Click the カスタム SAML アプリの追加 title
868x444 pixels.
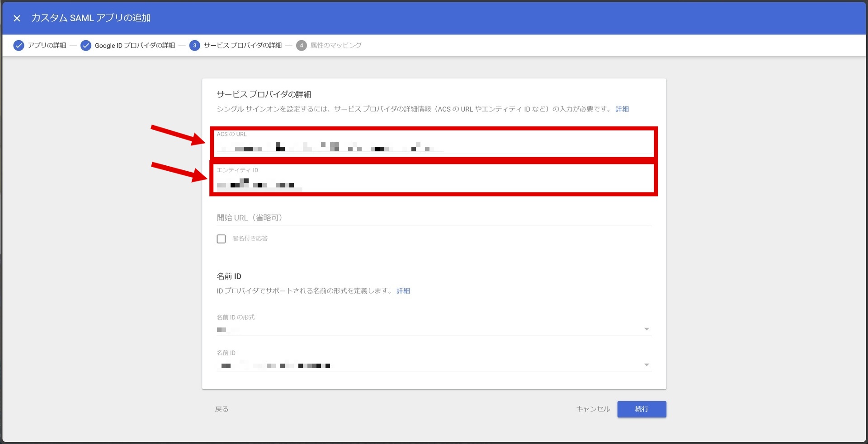tap(91, 18)
